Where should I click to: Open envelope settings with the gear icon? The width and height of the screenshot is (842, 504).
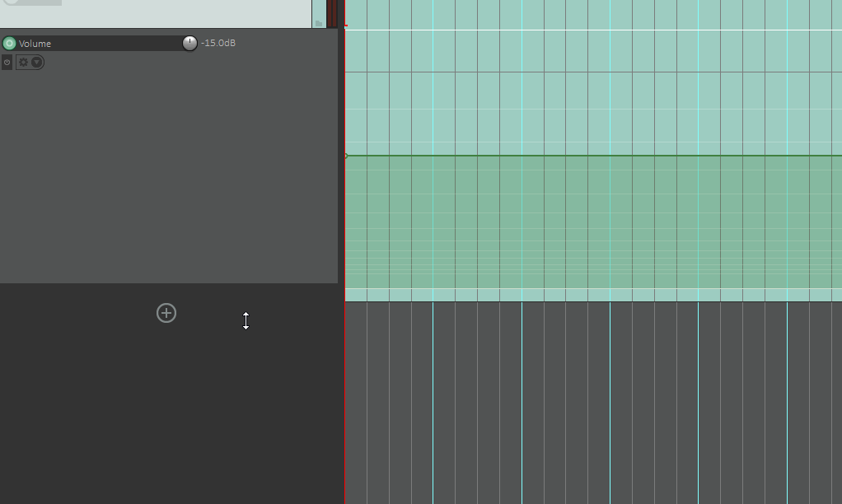point(23,63)
